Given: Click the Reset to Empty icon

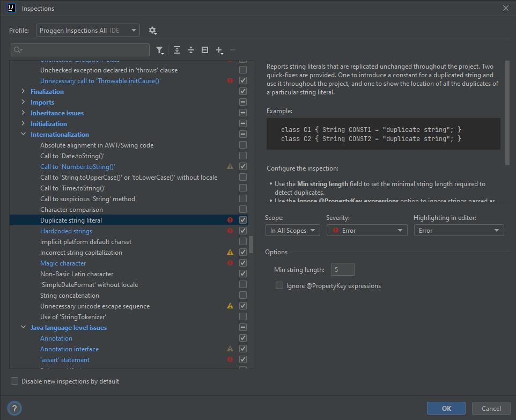Looking at the screenshot, I should (204, 50).
